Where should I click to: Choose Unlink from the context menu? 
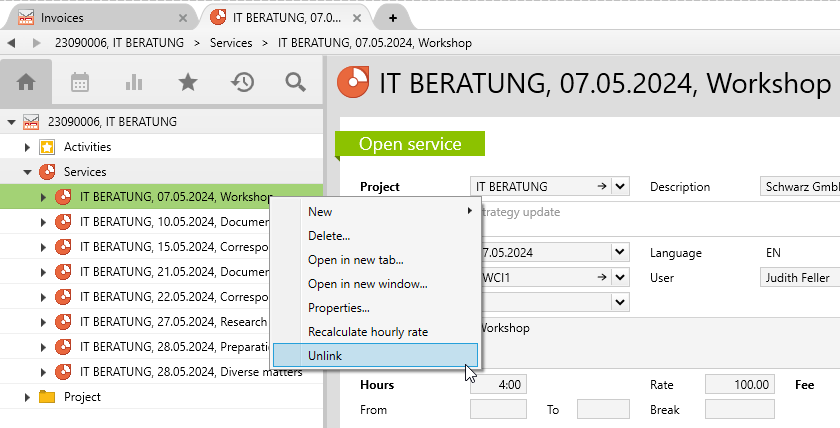click(375, 355)
